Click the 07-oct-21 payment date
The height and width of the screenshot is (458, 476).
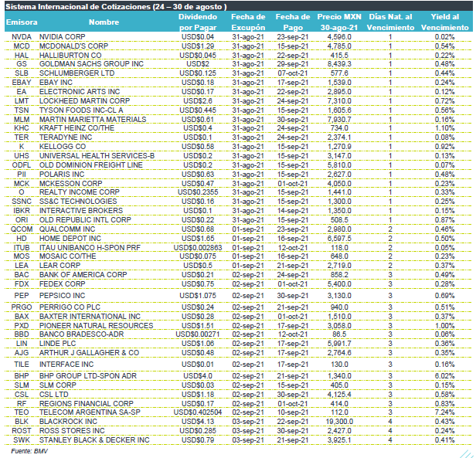coord(293,73)
